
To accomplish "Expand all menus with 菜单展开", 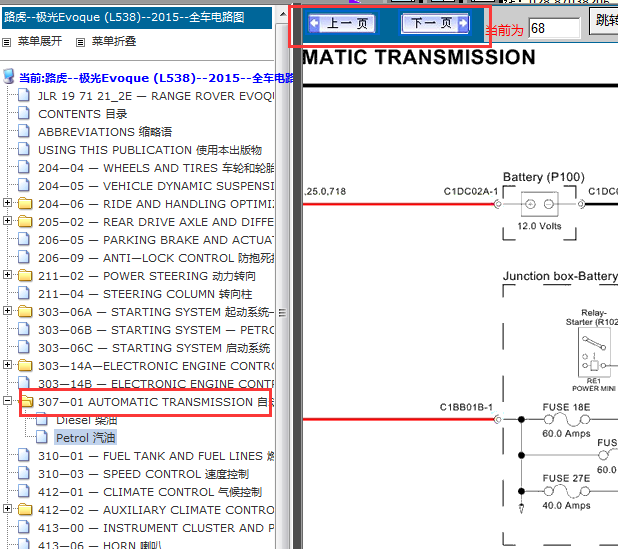I will [39, 41].
